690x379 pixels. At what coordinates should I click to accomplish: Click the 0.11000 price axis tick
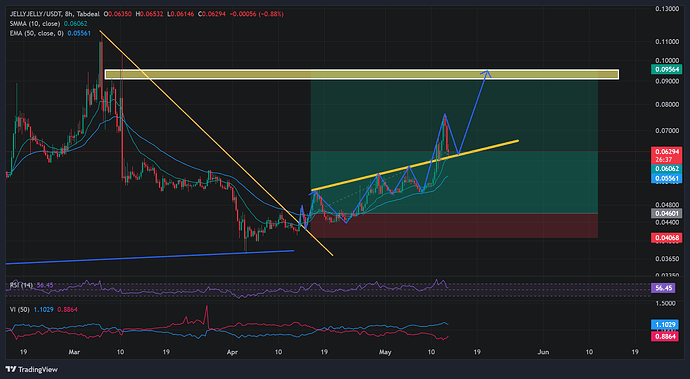click(666, 42)
